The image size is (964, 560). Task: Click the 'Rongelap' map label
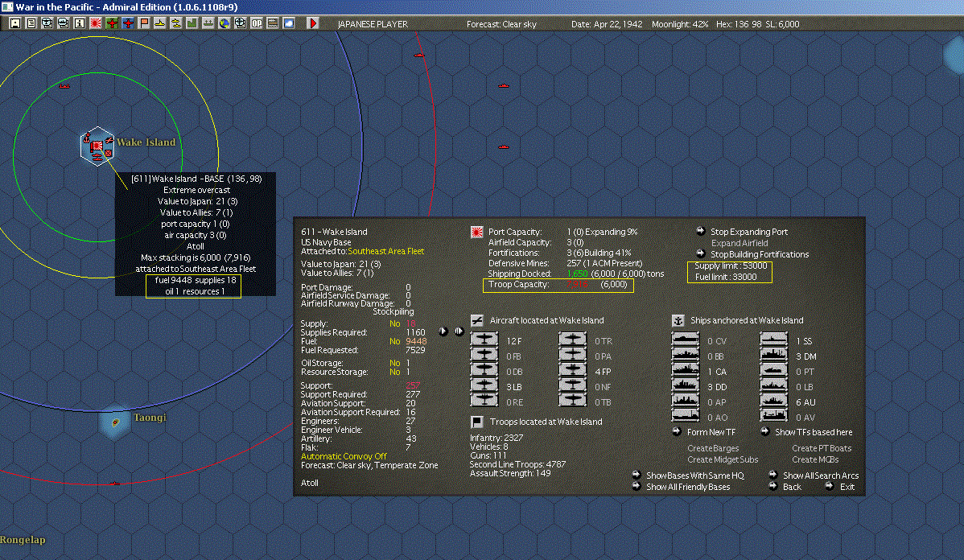(23, 540)
